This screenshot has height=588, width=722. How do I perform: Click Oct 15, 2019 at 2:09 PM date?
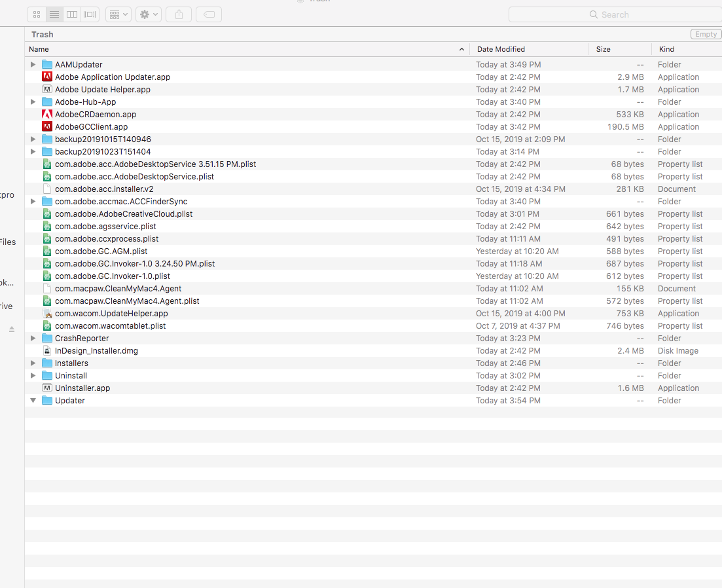(520, 139)
